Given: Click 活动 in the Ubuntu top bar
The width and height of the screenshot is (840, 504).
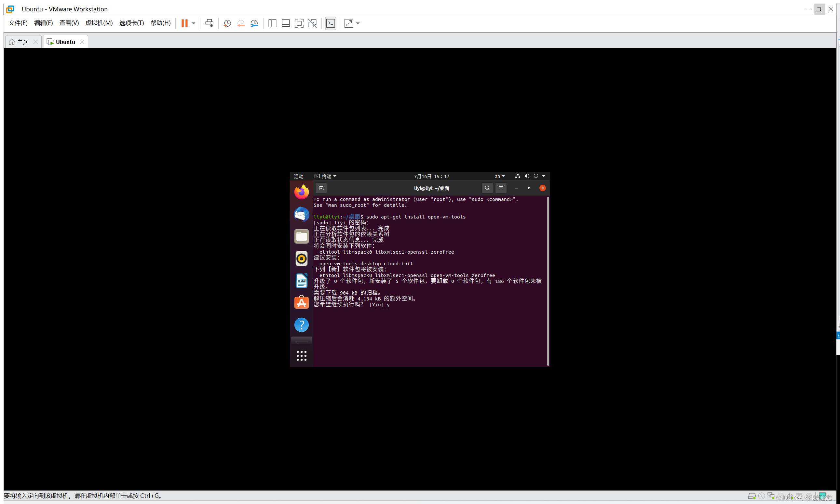Looking at the screenshot, I should click(x=298, y=176).
